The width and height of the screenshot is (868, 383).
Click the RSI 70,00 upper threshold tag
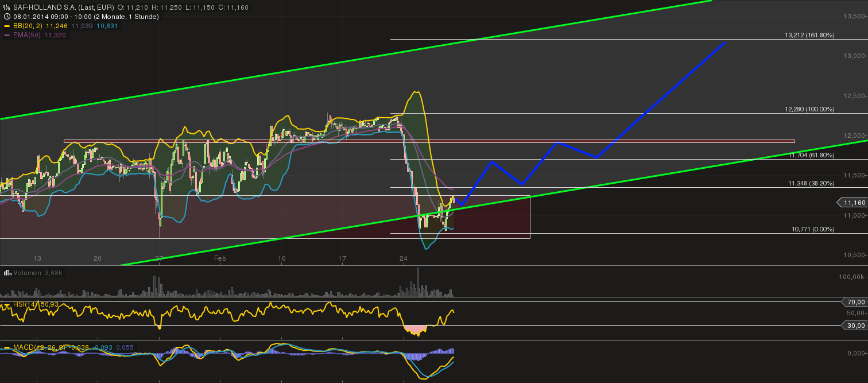click(x=856, y=302)
